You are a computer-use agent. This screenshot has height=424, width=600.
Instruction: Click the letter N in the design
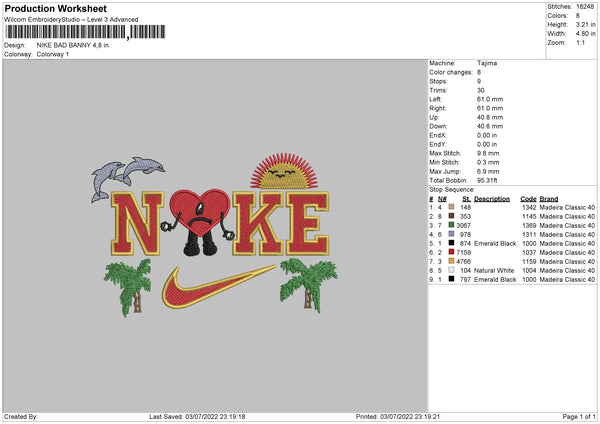pyautogui.click(x=137, y=224)
